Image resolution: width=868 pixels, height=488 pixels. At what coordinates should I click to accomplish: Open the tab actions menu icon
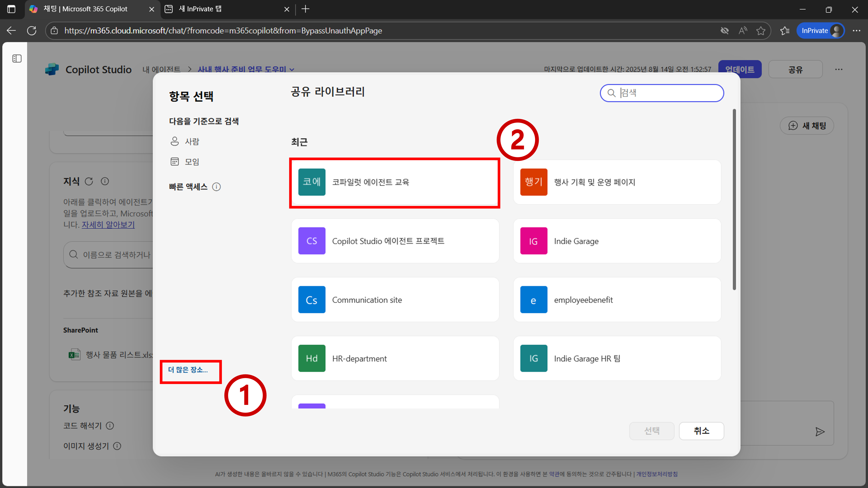point(11,9)
